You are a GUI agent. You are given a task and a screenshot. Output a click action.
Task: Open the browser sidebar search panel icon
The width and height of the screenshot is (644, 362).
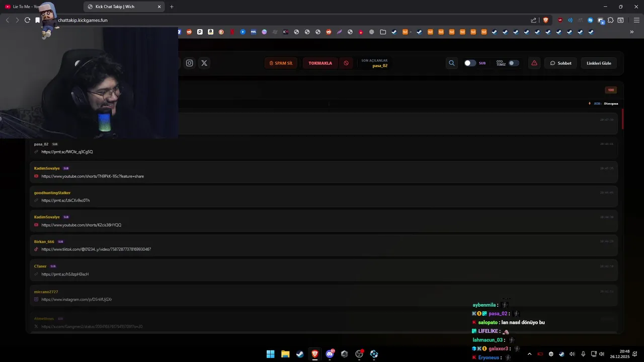(x=620, y=20)
